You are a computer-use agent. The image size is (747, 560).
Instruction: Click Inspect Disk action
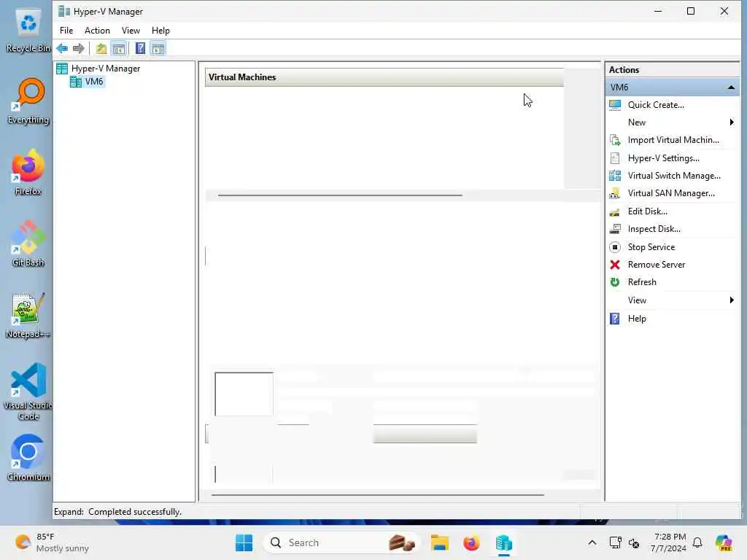coord(654,229)
